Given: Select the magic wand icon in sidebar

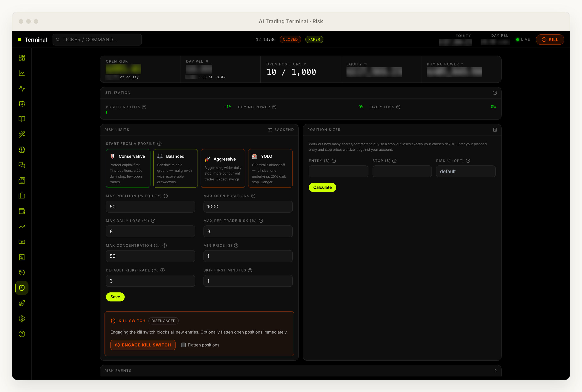Looking at the screenshot, I should (x=22, y=134).
